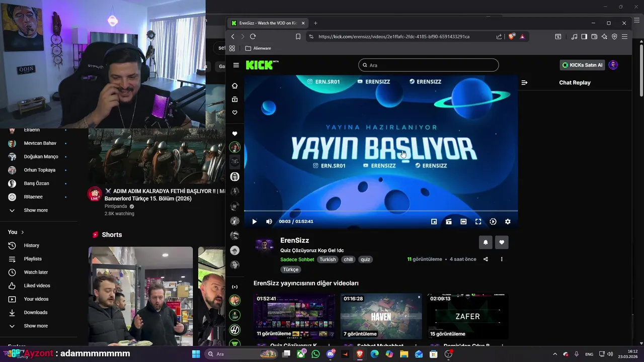Image resolution: width=644 pixels, height=362 pixels.
Task: Open Kick Following heart outline icon
Action: tap(234, 113)
